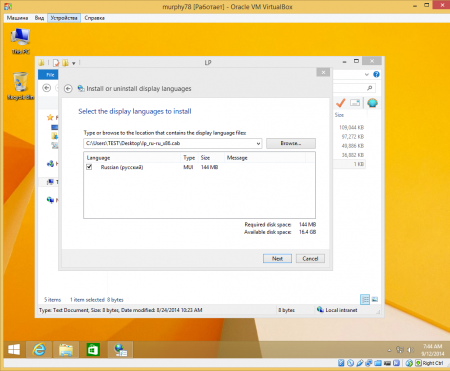The width and height of the screenshot is (450, 371).
Task: Open Customize Quick Access Toolbar dropdown arrow
Action: pyautogui.click(x=74, y=63)
